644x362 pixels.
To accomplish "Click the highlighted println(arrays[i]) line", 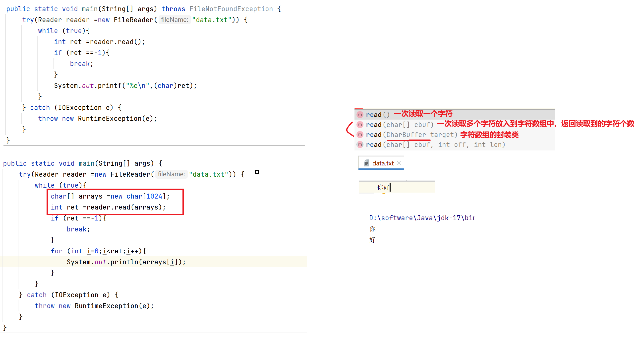I will (x=126, y=262).
